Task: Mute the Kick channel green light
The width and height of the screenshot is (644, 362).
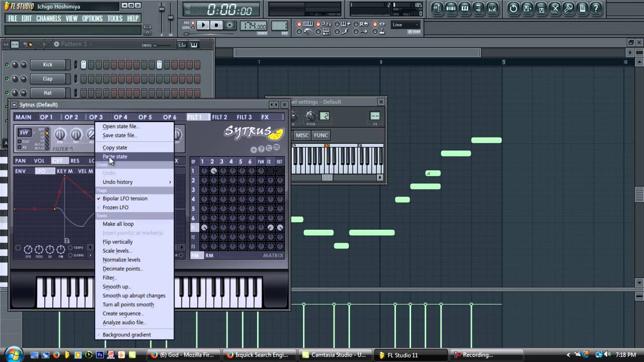Action: point(7,64)
